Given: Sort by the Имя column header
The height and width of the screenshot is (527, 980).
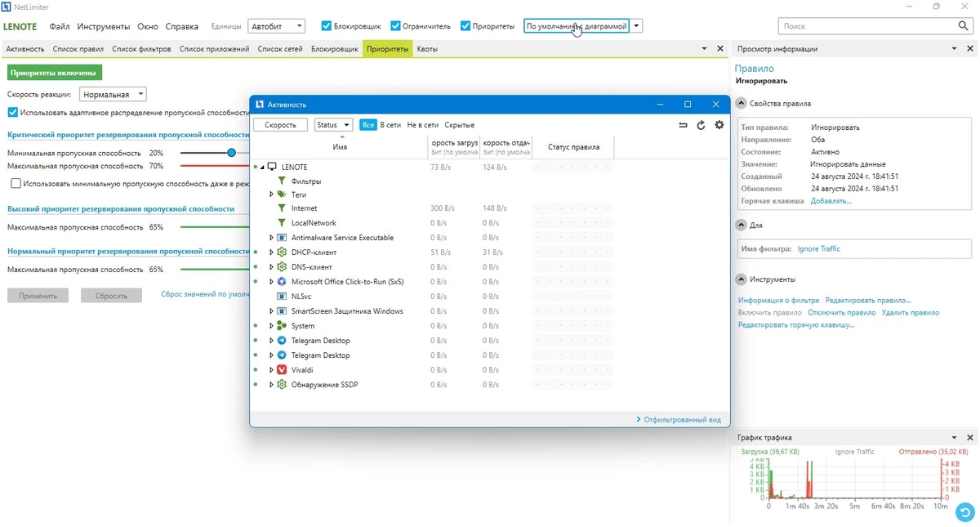Looking at the screenshot, I should click(341, 147).
